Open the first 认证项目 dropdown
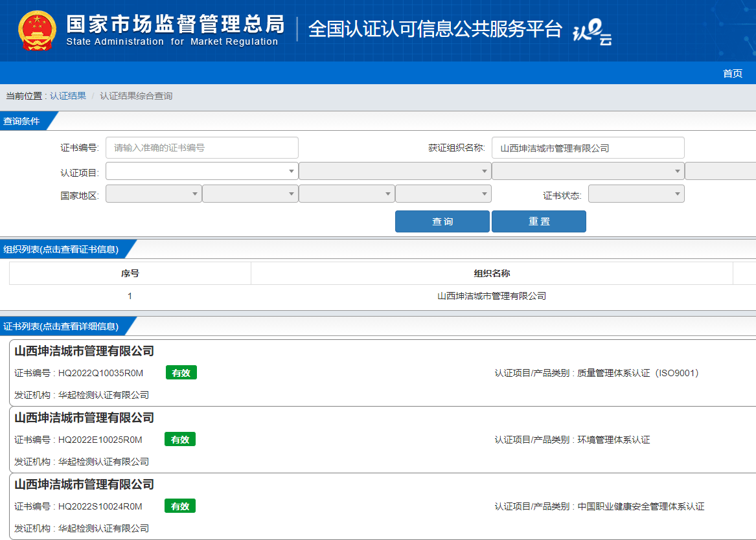The image size is (756, 540). (201, 171)
